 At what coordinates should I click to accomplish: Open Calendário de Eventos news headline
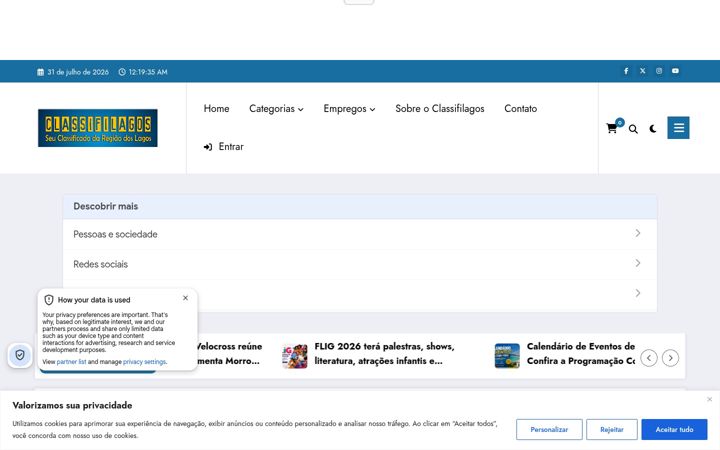pyautogui.click(x=581, y=354)
